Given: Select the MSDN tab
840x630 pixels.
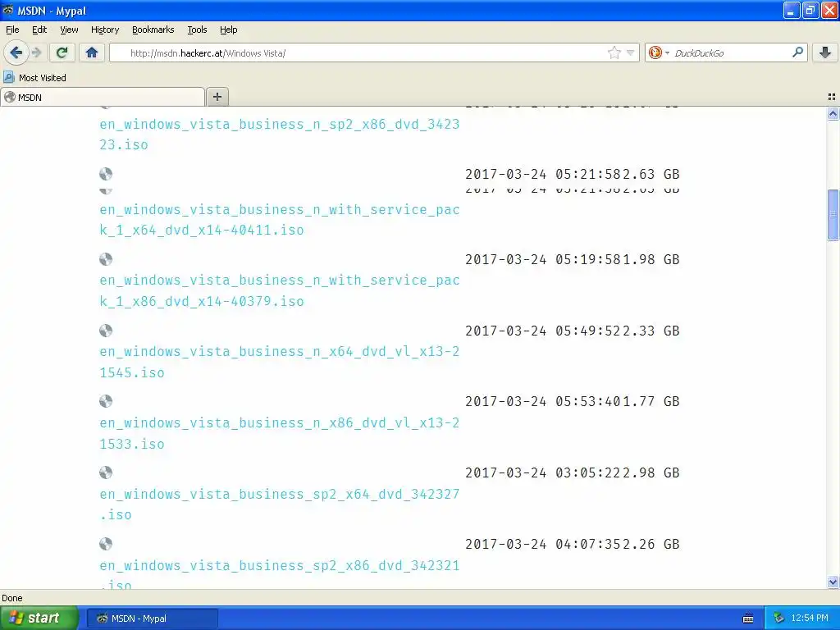Looking at the screenshot, I should click(x=103, y=97).
